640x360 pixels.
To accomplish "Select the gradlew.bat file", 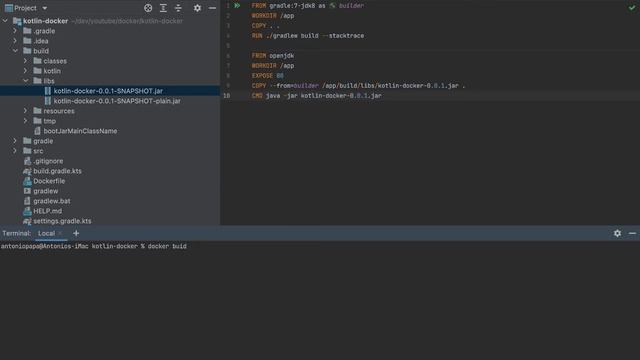I will click(52, 201).
